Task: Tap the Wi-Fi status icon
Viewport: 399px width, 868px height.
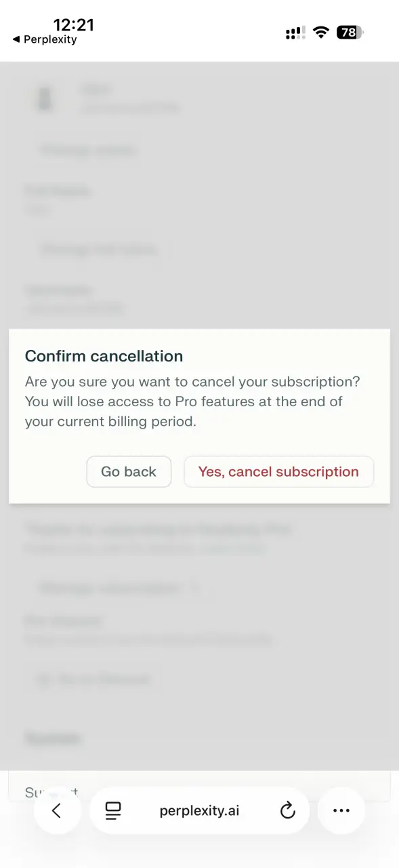Action: click(x=321, y=33)
